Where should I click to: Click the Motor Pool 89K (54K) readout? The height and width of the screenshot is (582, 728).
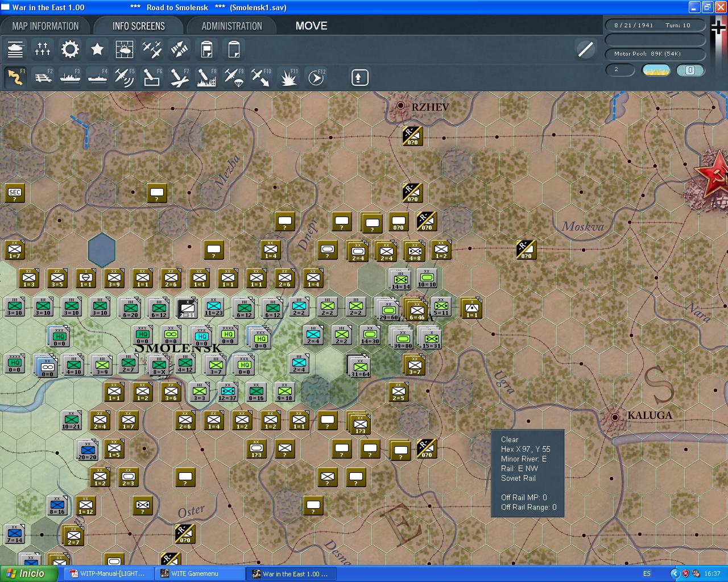(655, 54)
